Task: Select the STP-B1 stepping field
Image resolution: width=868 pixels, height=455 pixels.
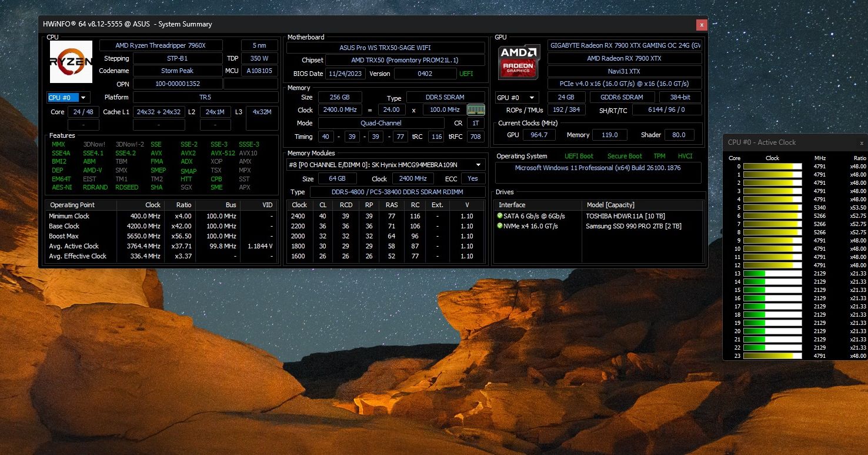Action: point(177,58)
